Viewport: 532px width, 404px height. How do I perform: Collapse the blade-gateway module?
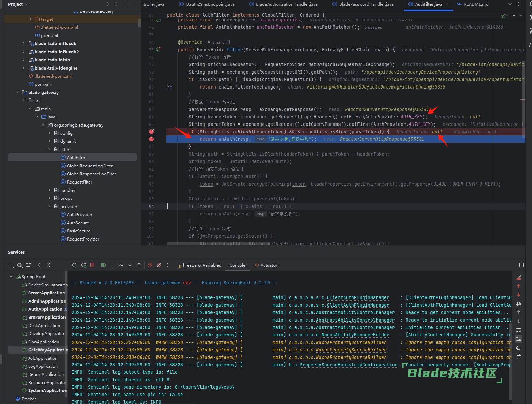point(17,92)
